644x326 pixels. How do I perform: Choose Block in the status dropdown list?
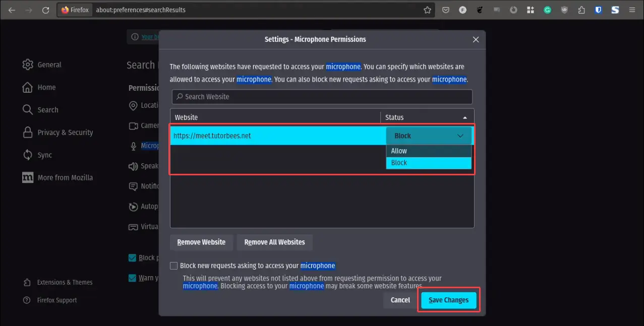point(428,163)
